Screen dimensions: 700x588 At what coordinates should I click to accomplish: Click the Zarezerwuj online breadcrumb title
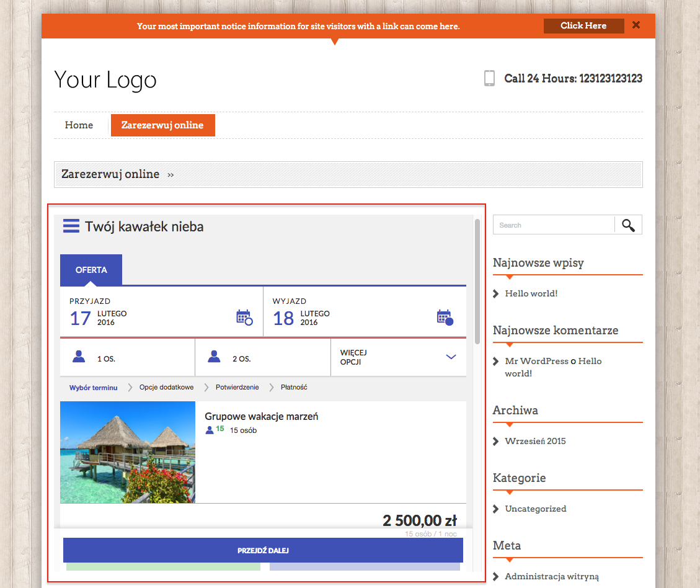coord(110,174)
